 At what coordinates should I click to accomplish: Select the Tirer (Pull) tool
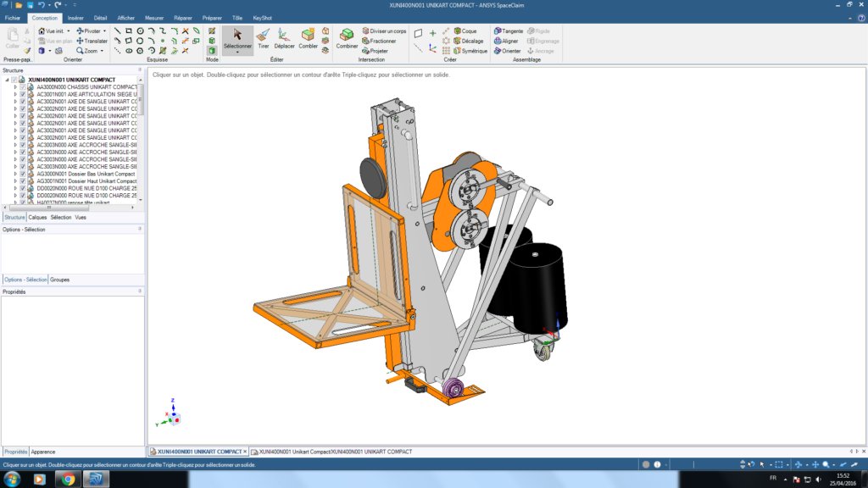tap(264, 41)
